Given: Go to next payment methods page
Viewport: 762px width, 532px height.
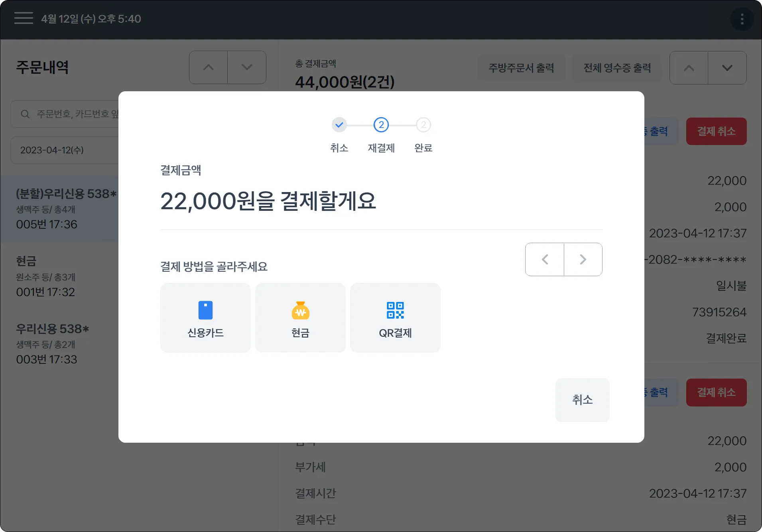Looking at the screenshot, I should click(583, 259).
